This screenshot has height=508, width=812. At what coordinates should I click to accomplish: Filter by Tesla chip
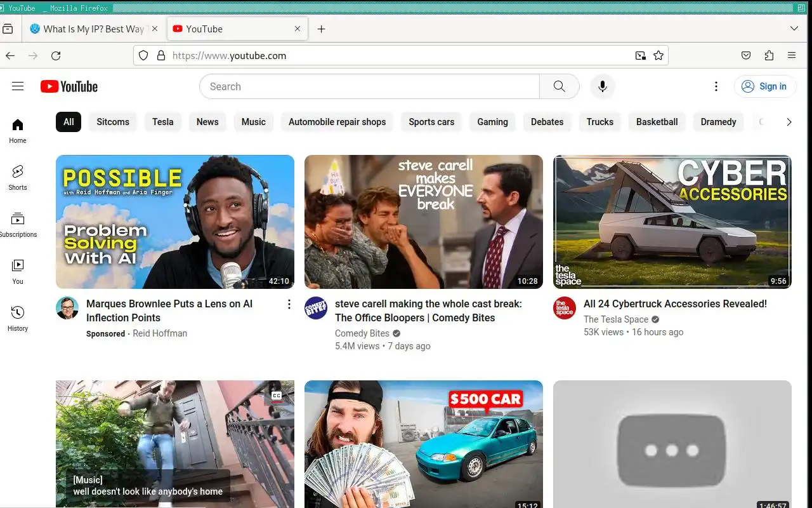(163, 122)
